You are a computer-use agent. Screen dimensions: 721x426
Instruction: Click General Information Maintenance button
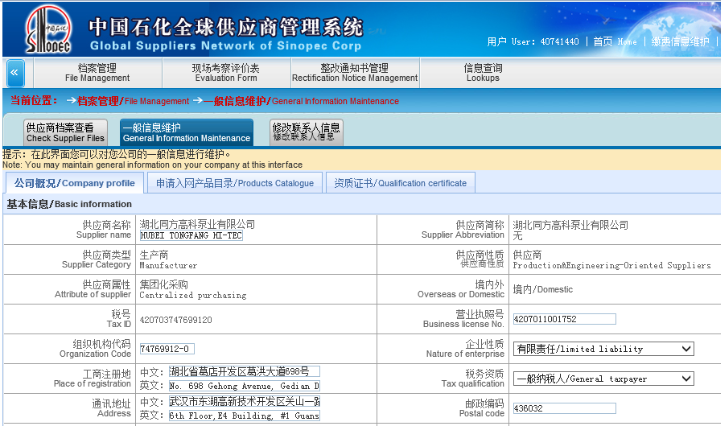[x=186, y=133]
